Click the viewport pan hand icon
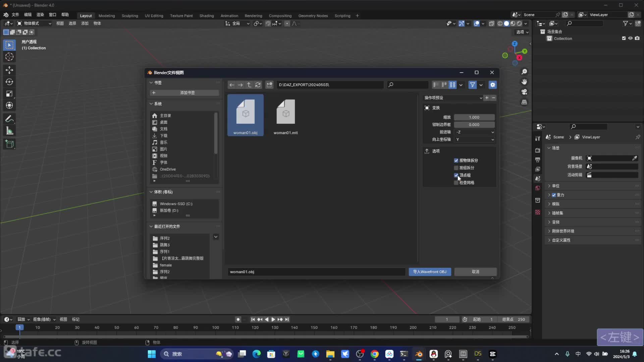This screenshot has height=362, width=644. pos(524,82)
